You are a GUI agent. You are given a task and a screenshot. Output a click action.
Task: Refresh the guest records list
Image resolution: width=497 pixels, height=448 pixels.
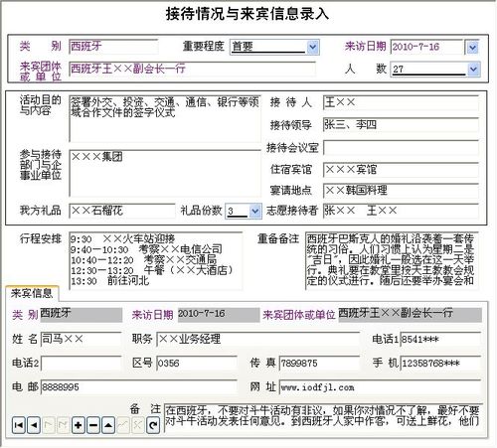[153, 425]
